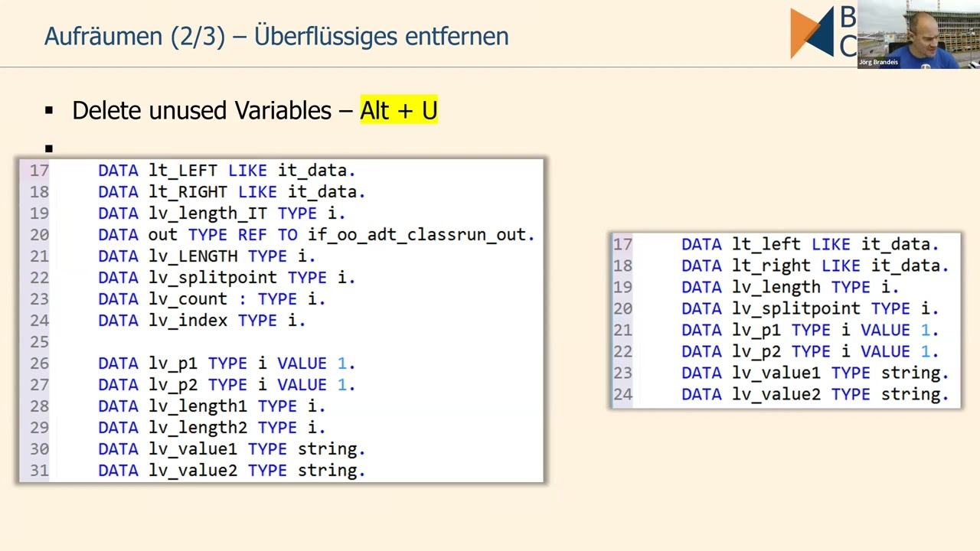Click lv_length1 declaration on line 28
Image resolution: width=980 pixels, height=551 pixels.
212,406
